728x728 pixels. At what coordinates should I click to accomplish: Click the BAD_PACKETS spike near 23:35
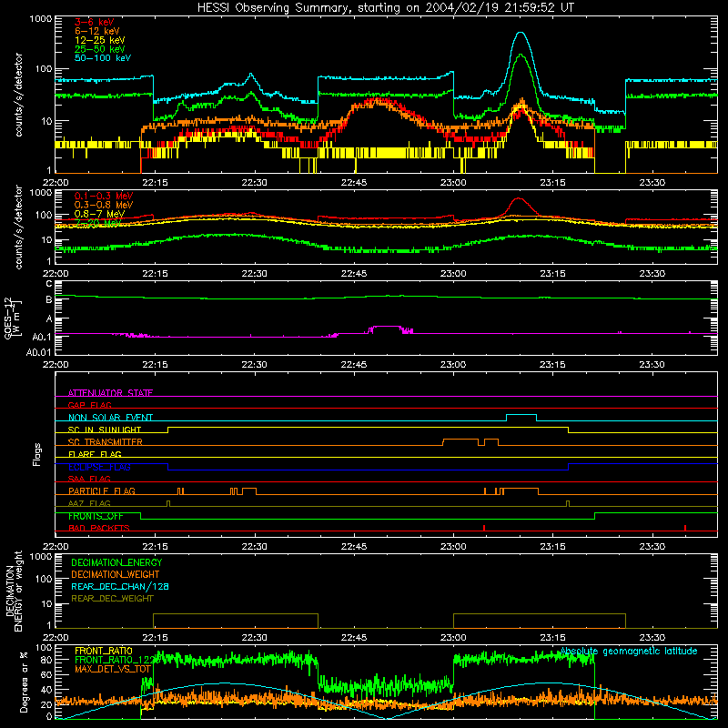point(685,528)
